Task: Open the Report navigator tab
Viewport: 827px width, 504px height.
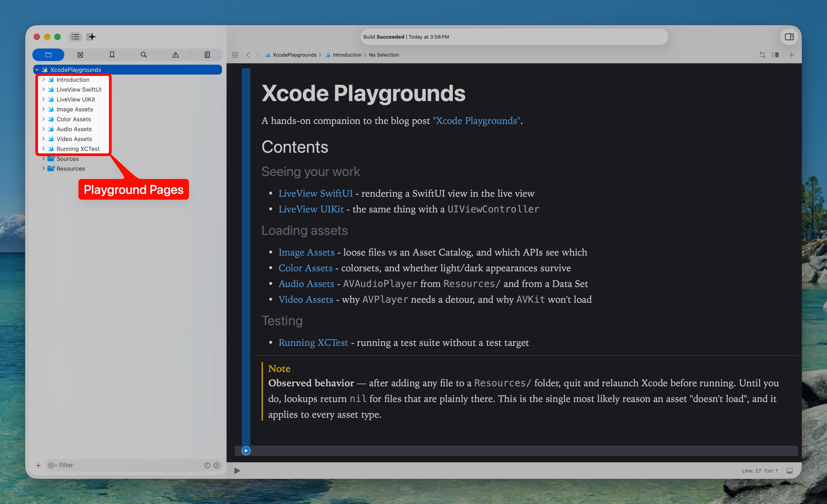Action: tap(207, 55)
